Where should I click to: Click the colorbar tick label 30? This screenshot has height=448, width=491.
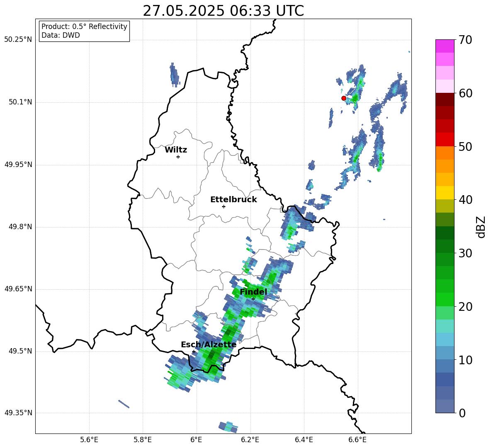465,253
